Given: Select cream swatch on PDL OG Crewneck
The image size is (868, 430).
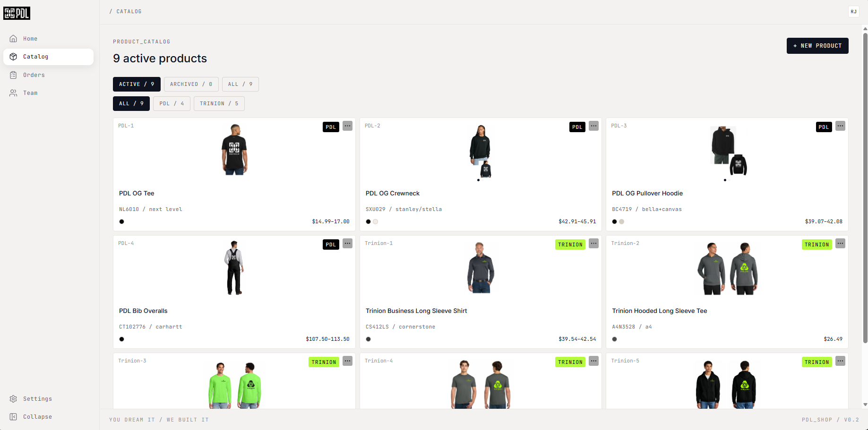Looking at the screenshot, I should (376, 221).
